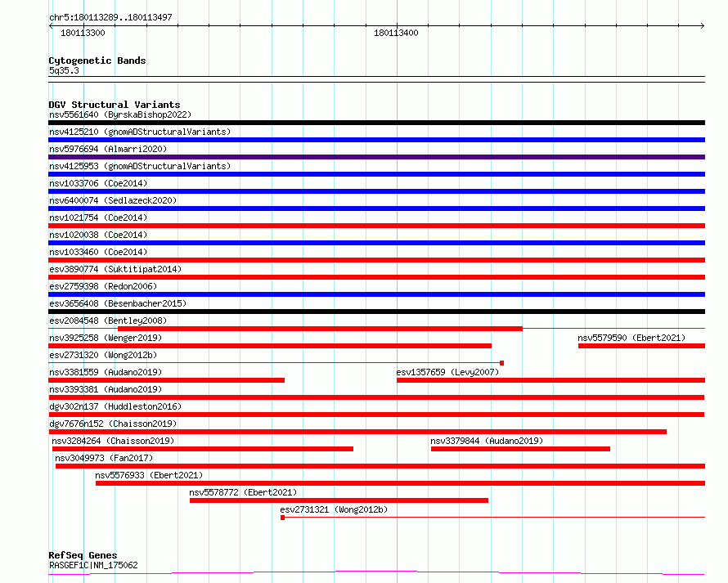This screenshot has width=728, height=583.
Task: Click nsv3049973 (Fan2017) label
Action: coord(104,458)
